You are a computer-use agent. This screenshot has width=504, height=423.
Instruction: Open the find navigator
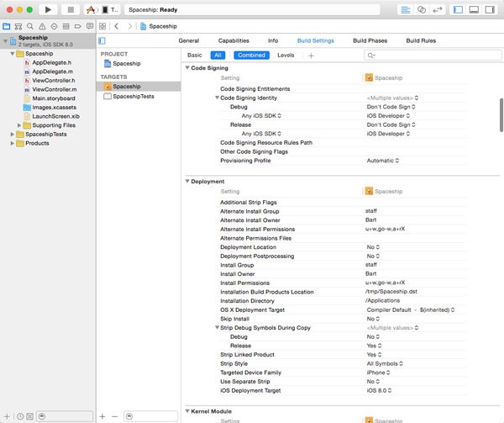click(x=30, y=26)
